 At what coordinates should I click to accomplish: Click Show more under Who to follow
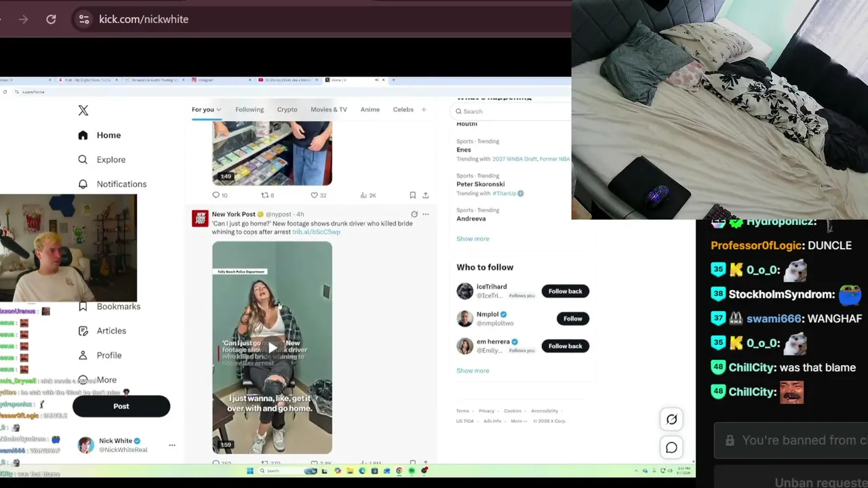click(473, 371)
